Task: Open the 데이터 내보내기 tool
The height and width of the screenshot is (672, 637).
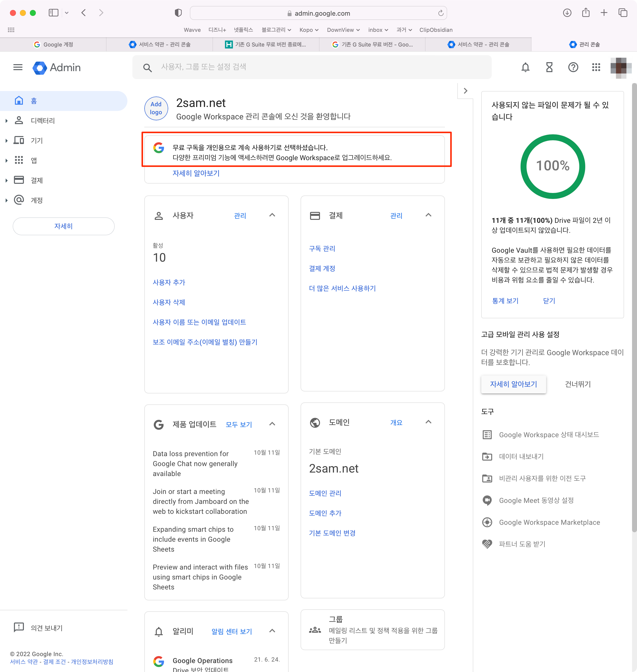Action: [521, 456]
